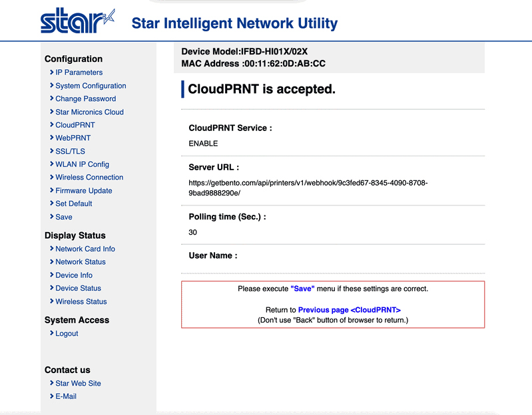Screen dimensions: 532x415
Task: Open System Configuration settings
Action: [x=91, y=86]
